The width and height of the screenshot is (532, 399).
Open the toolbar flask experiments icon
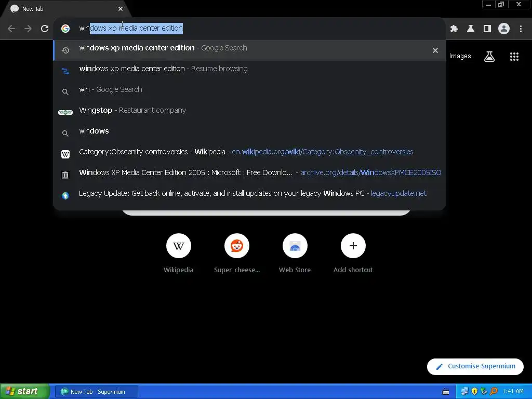pyautogui.click(x=471, y=29)
